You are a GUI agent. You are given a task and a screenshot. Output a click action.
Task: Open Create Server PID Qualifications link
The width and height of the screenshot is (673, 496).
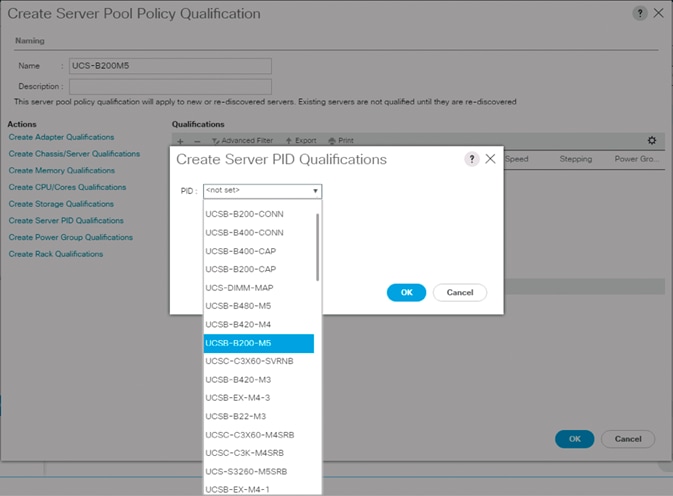(66, 221)
